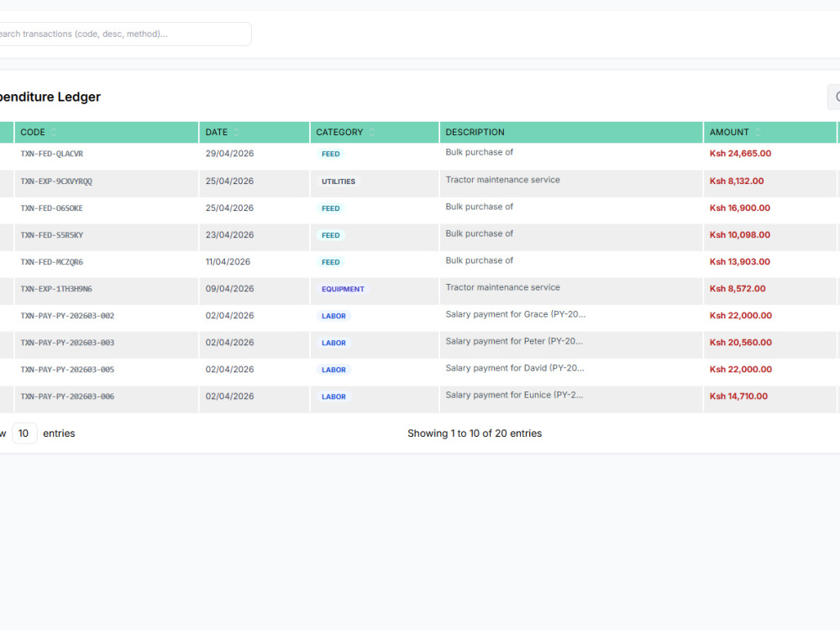Click FEED badge in TXN-FED-MCZQR6 row

(x=330, y=262)
